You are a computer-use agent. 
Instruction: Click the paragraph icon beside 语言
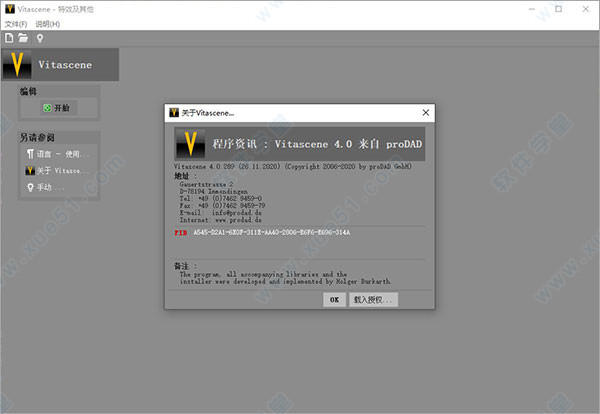(x=30, y=154)
